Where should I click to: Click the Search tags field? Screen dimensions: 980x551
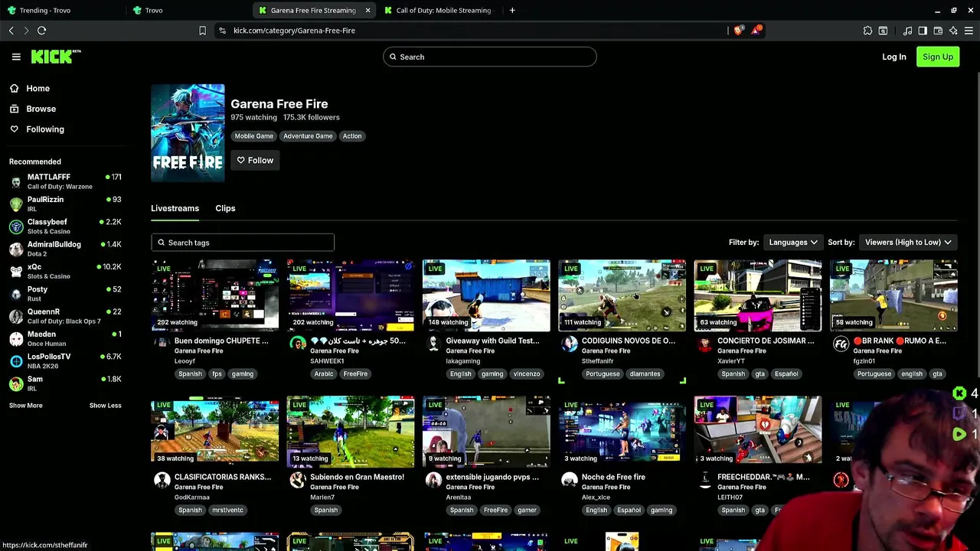(243, 243)
